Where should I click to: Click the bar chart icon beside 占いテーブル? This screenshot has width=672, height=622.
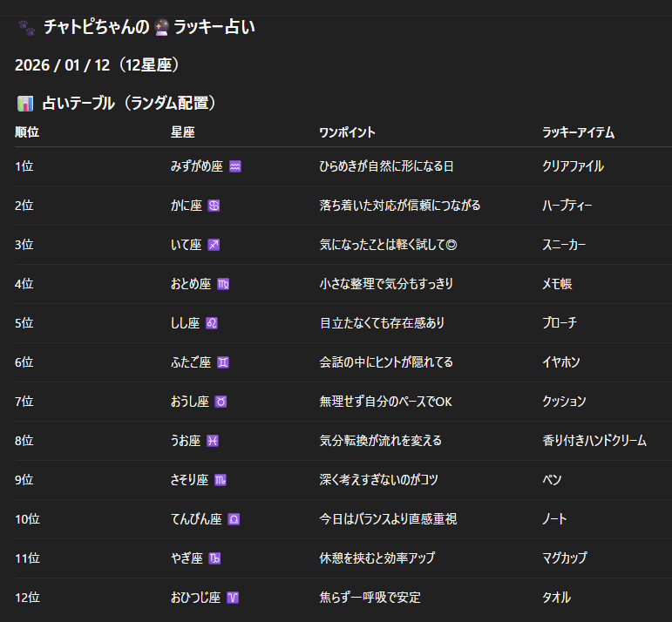click(x=25, y=104)
